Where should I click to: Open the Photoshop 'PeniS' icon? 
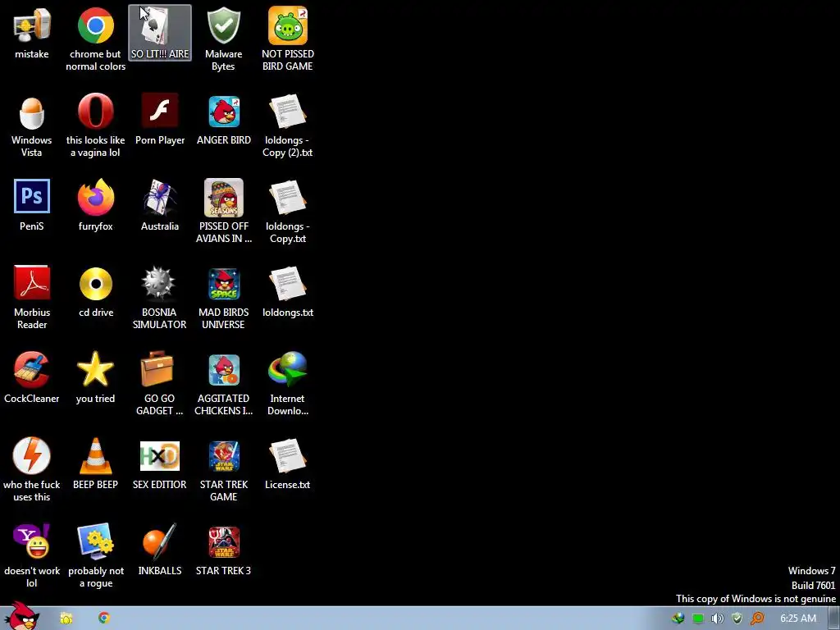(x=32, y=206)
